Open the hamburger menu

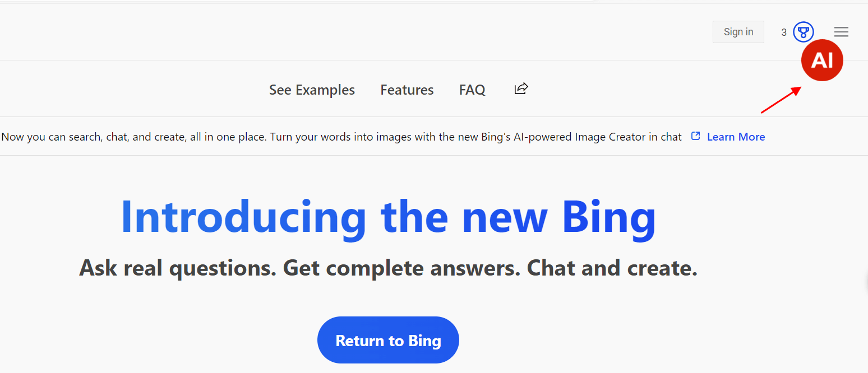[x=841, y=32]
